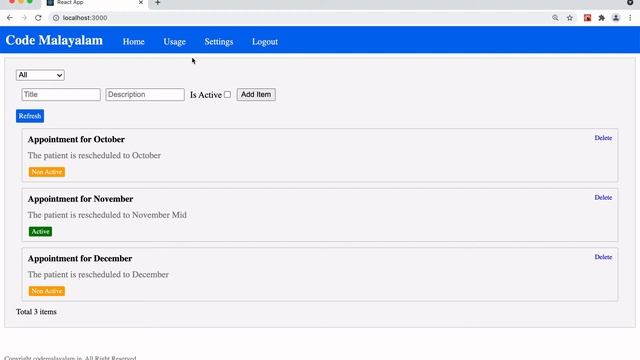Click the Appointment for October heading
Screen dimensions: 640x360
[x=76, y=139]
